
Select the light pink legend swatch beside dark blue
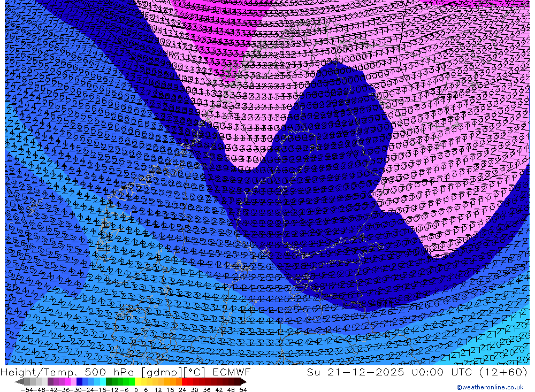pos(73,381)
